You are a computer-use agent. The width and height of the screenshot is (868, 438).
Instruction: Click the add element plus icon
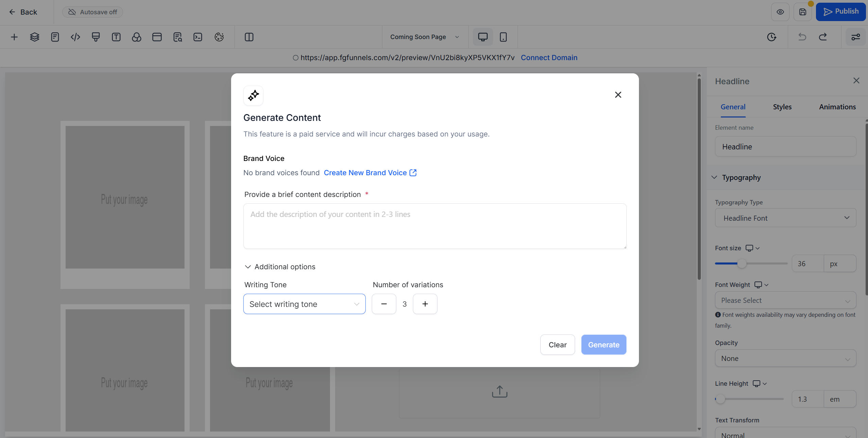point(14,37)
